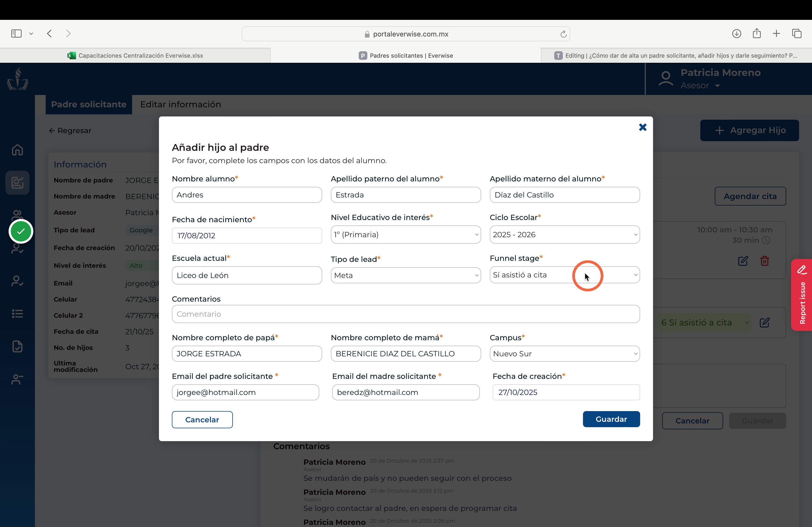Close the Añadir hijo al padre modal
Viewport: 812px width, 527px height.
[x=643, y=127]
